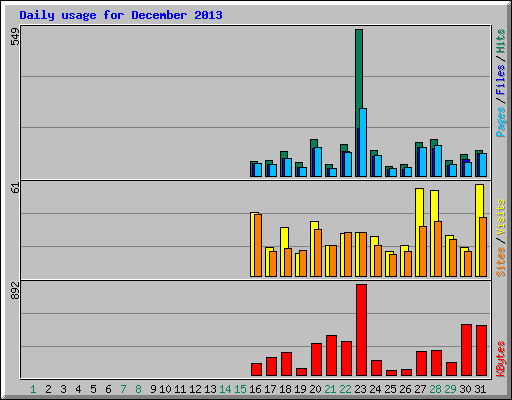
Task: Click day 19 on the x-axis
Action: [300, 389]
